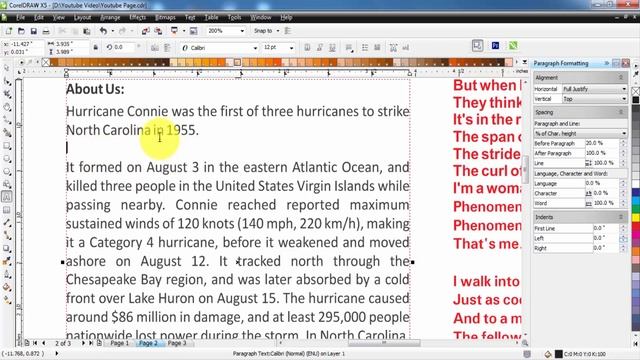Open a file using the folder icon
Image resolution: width=640 pixels, height=360 pixels.
[21, 31]
